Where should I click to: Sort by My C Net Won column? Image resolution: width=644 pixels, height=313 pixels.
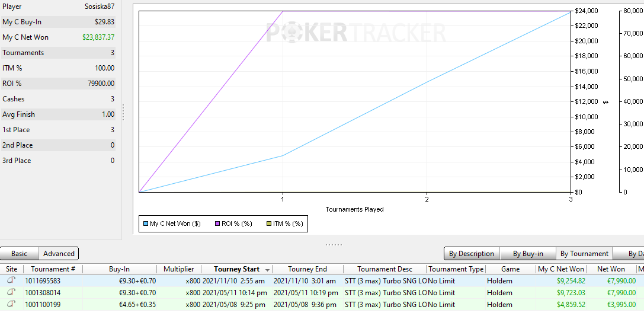[560, 269]
